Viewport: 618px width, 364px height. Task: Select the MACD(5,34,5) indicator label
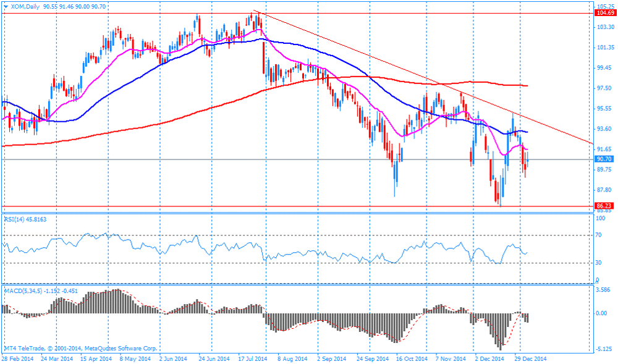41,291
